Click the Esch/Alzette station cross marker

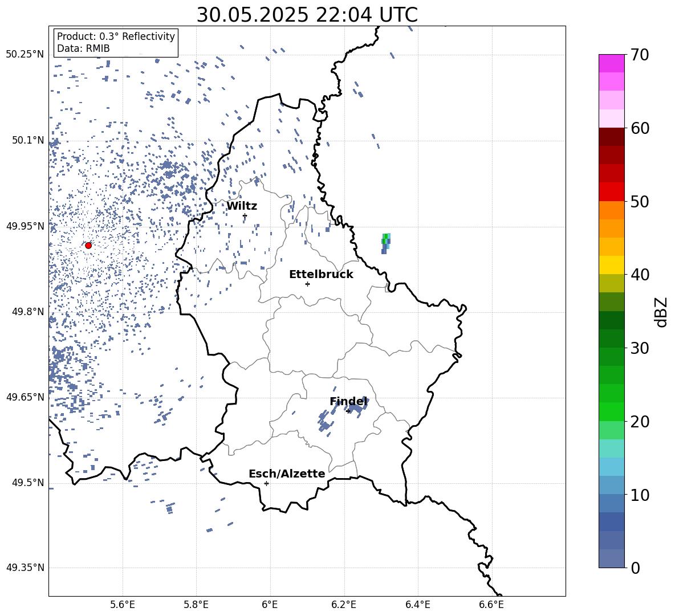266,483
